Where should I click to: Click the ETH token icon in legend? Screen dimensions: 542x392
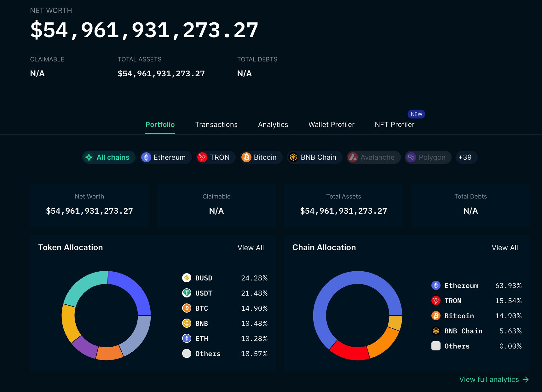pyautogui.click(x=187, y=338)
